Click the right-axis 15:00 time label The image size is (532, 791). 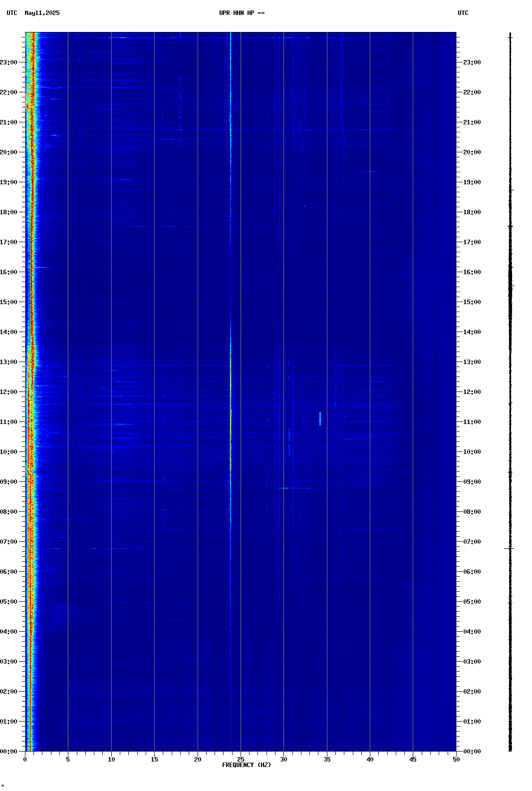coord(472,302)
